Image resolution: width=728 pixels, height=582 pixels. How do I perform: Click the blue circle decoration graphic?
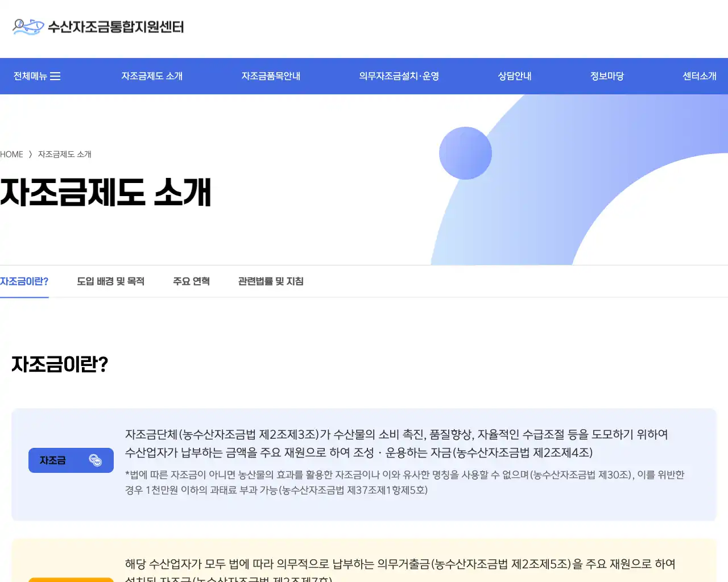click(465, 153)
